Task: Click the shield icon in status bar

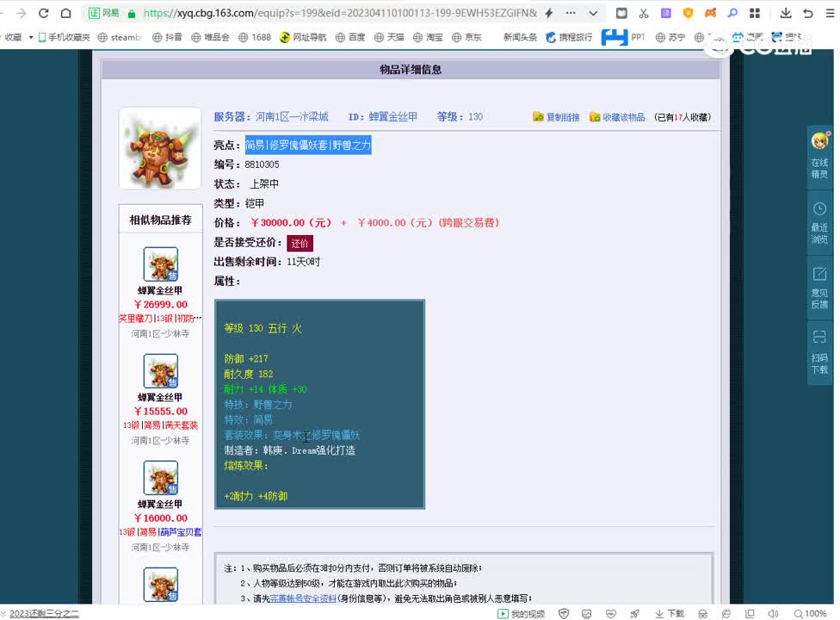Action: point(564,614)
